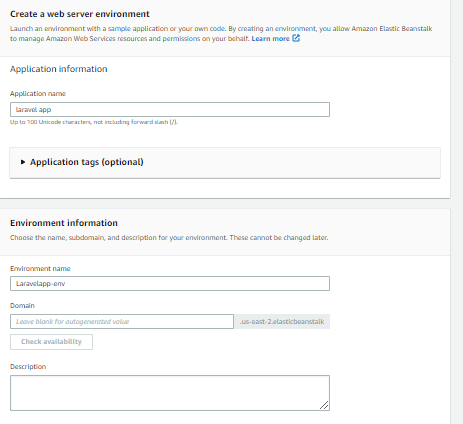Select the Create a web server environment heading

coord(80,14)
